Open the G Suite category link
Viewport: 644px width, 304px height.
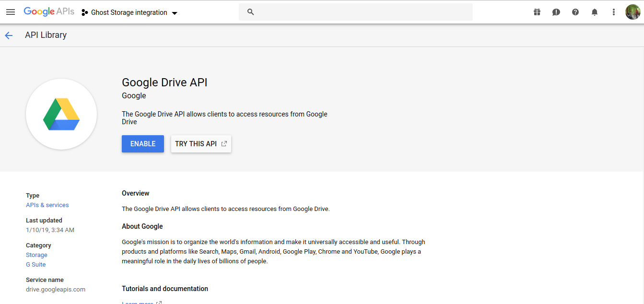click(x=36, y=265)
